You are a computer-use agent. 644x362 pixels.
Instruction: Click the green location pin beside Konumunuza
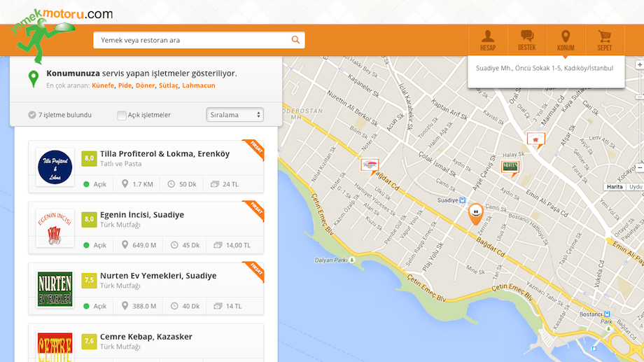pos(34,79)
